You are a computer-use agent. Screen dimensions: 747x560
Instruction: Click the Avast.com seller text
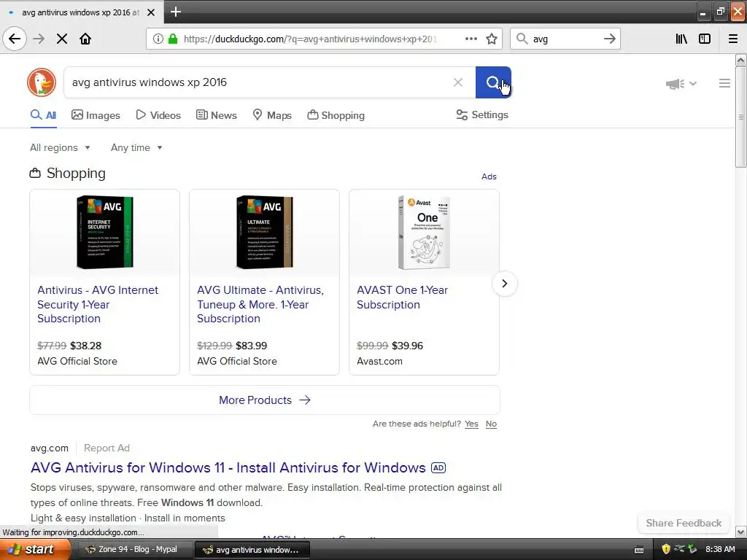tap(379, 362)
